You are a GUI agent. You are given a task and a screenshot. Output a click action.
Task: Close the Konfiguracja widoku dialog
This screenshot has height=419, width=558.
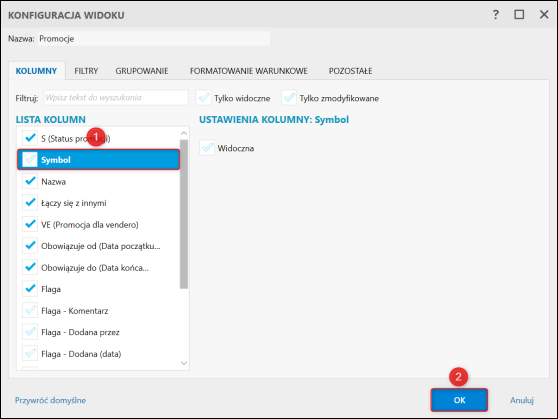tap(544, 15)
